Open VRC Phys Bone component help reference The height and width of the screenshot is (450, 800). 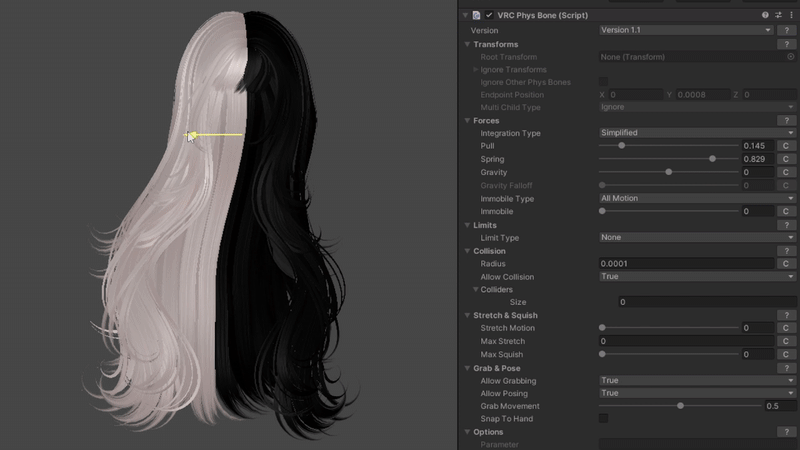(x=765, y=16)
